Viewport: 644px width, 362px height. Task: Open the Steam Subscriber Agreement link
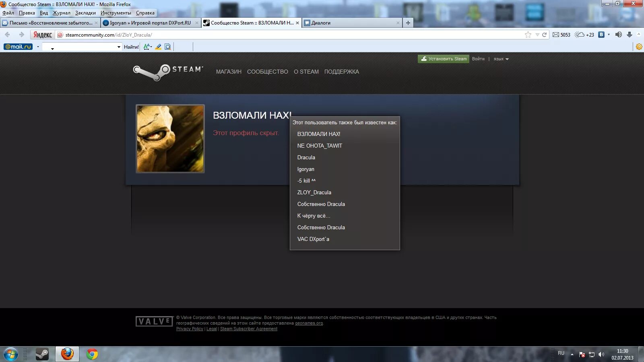click(x=249, y=329)
